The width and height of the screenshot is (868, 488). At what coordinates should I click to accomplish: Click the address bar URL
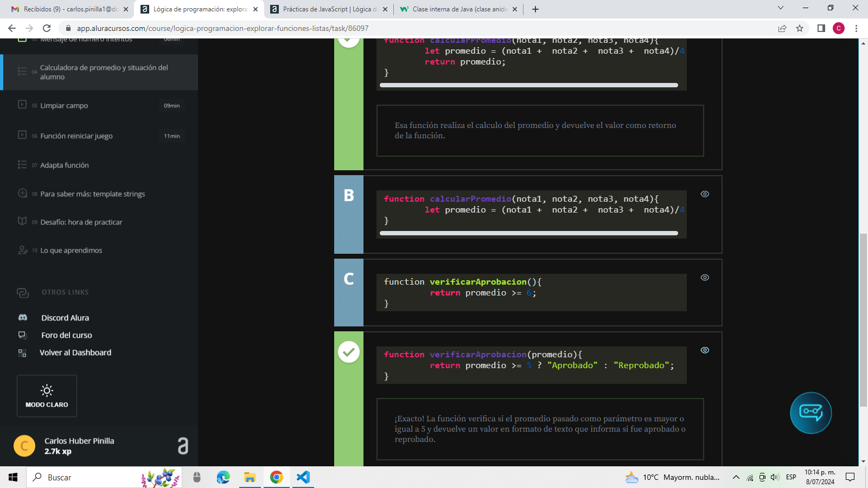pyautogui.click(x=222, y=28)
